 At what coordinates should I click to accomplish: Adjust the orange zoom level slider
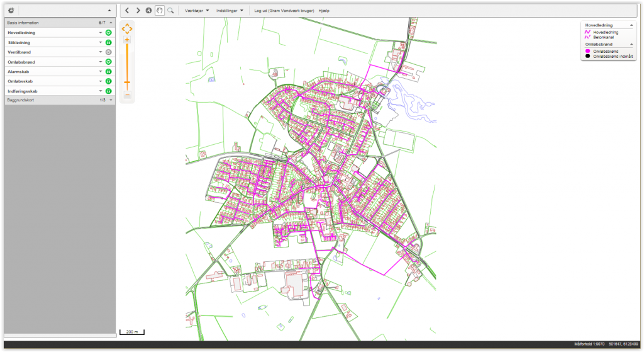[x=127, y=84]
